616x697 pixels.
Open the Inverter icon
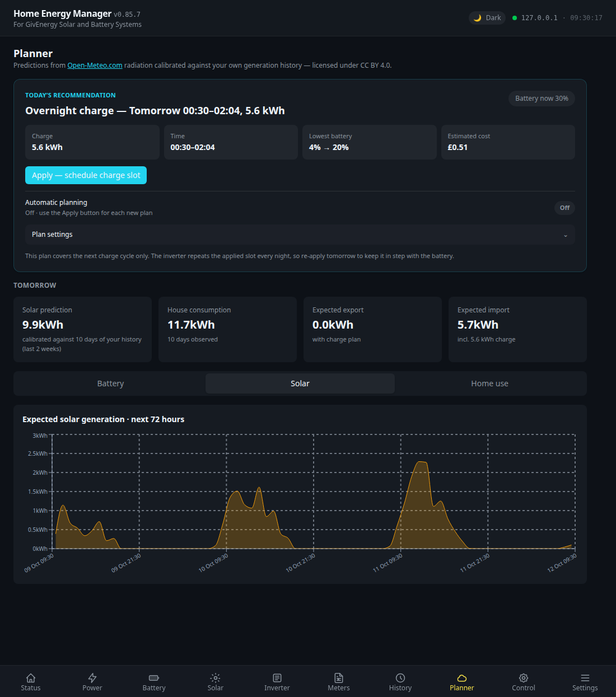tap(277, 678)
